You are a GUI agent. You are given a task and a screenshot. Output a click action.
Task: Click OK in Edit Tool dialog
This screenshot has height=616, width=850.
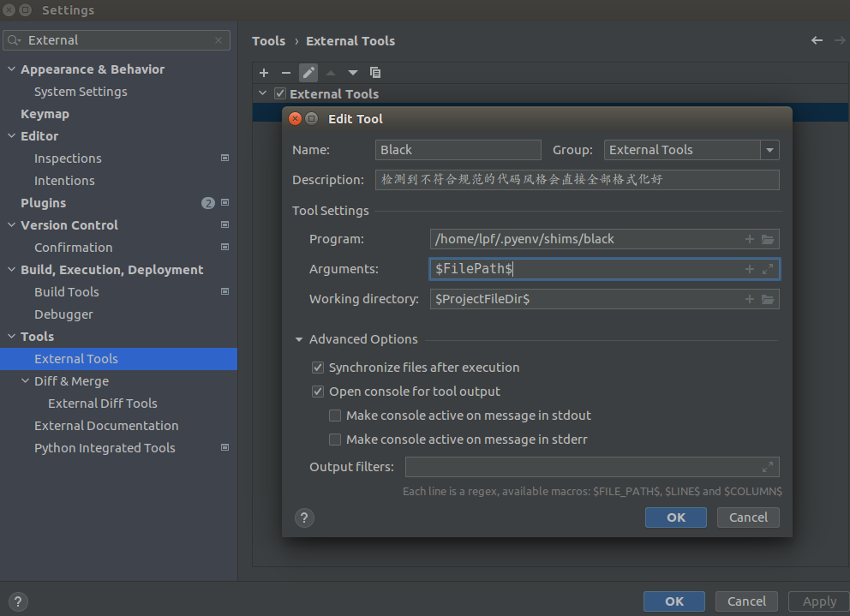676,517
